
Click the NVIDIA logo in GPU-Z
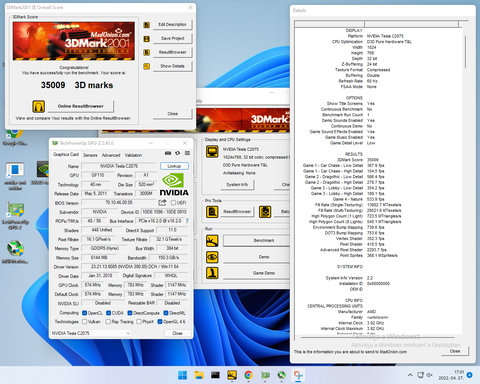pyautogui.click(x=174, y=184)
